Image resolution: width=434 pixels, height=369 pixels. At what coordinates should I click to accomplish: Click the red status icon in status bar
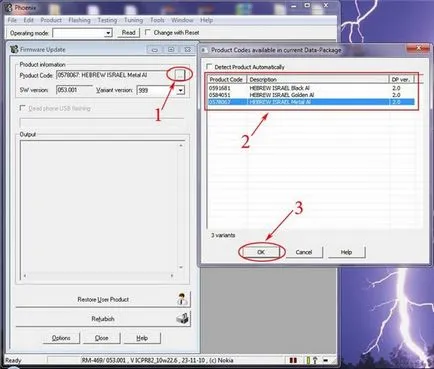tap(293, 360)
